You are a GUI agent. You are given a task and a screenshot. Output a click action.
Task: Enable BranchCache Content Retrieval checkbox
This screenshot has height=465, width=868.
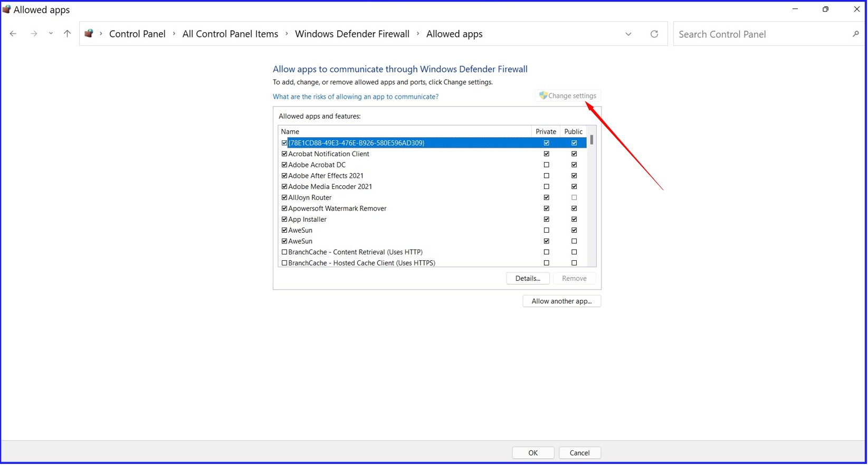pyautogui.click(x=284, y=252)
